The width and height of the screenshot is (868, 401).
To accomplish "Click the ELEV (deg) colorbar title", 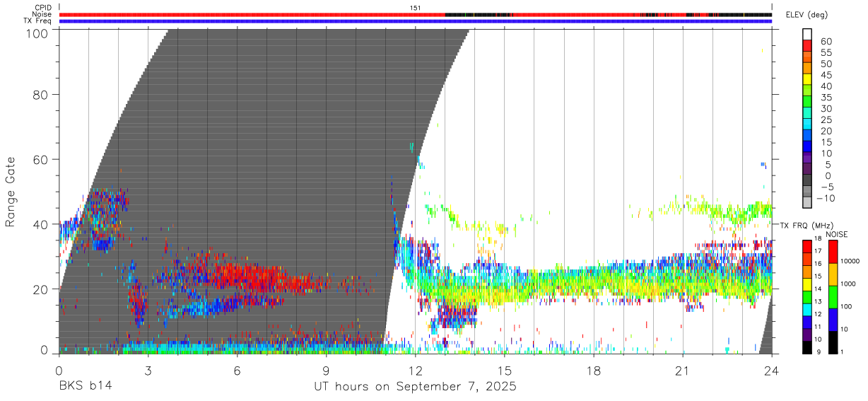I will click(x=807, y=15).
